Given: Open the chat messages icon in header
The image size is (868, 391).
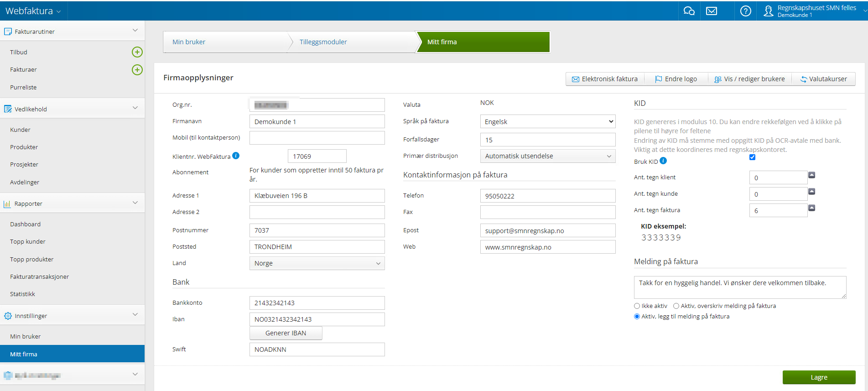Looking at the screenshot, I should (689, 11).
